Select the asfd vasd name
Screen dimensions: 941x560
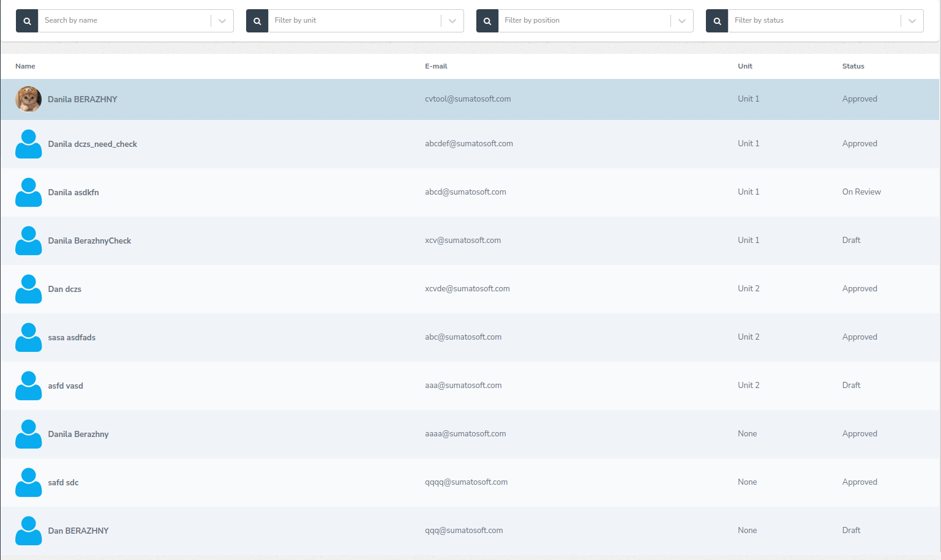[x=66, y=386]
